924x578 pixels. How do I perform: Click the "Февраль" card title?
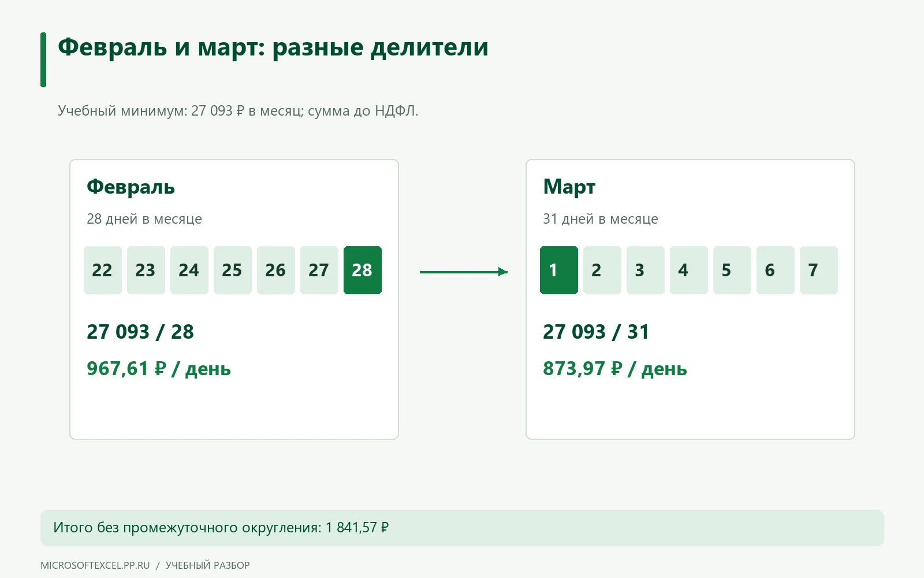tap(131, 187)
